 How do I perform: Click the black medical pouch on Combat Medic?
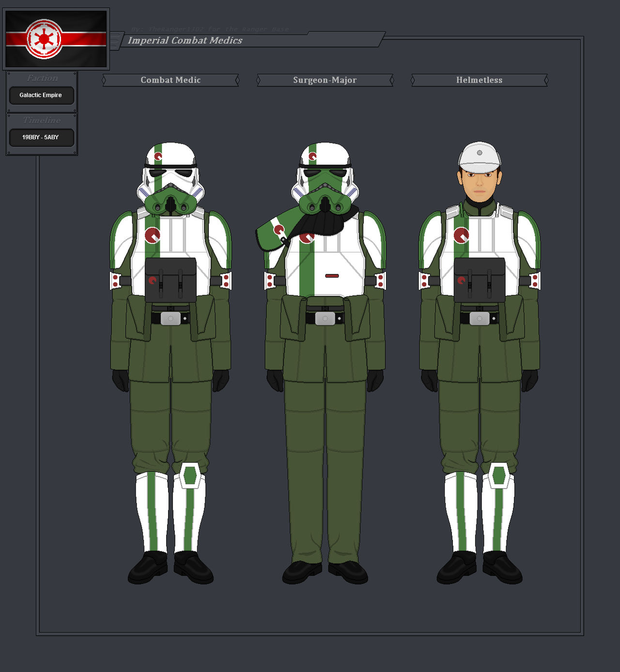[170, 280]
